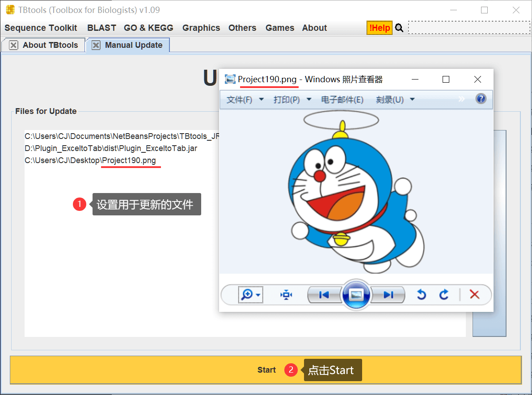Select the TBtools_JR path line in file list
Image resolution: width=532 pixels, height=395 pixels.
tap(122, 136)
